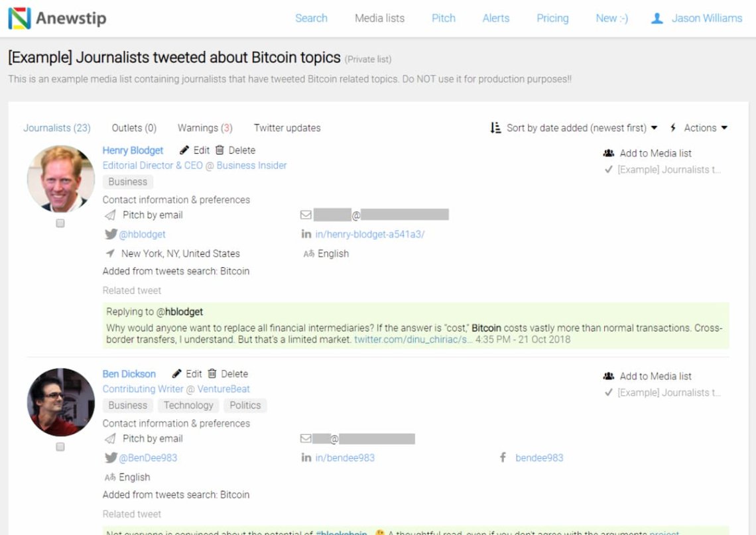Go to Pricing in top navigation
This screenshot has height=535, width=756.
pyautogui.click(x=552, y=19)
